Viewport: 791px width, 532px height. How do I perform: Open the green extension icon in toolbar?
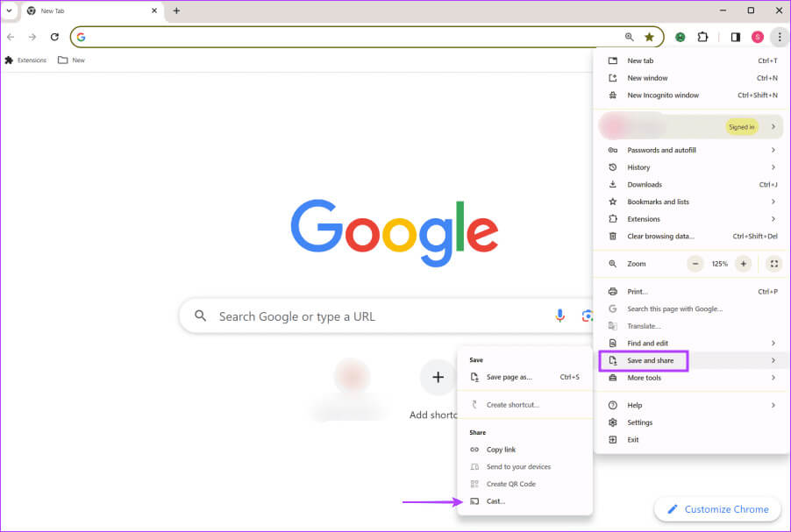(x=680, y=37)
